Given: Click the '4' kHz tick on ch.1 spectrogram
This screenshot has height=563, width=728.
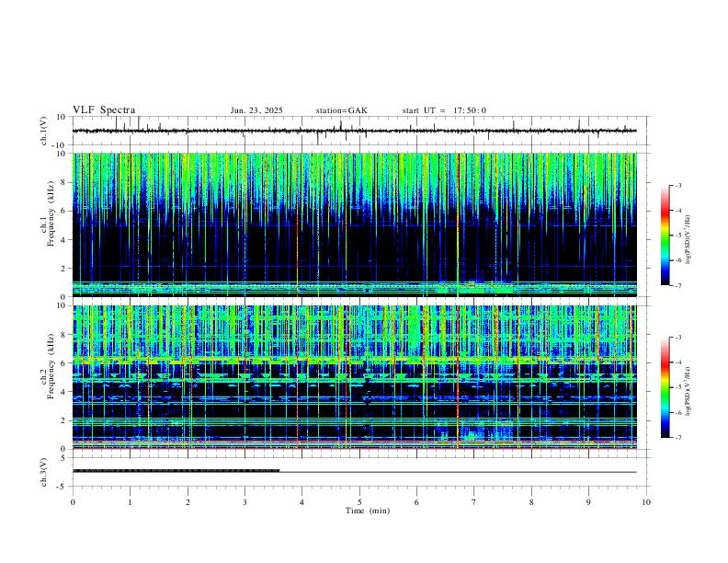Looking at the screenshot, I should pos(63,240).
